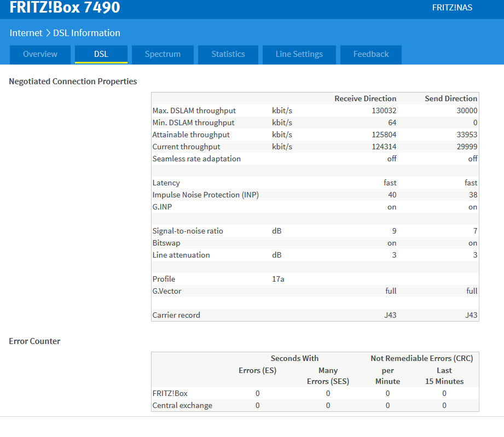Image resolution: width=504 pixels, height=437 pixels.
Task: Click the Profile value 17a
Action: [278, 279]
